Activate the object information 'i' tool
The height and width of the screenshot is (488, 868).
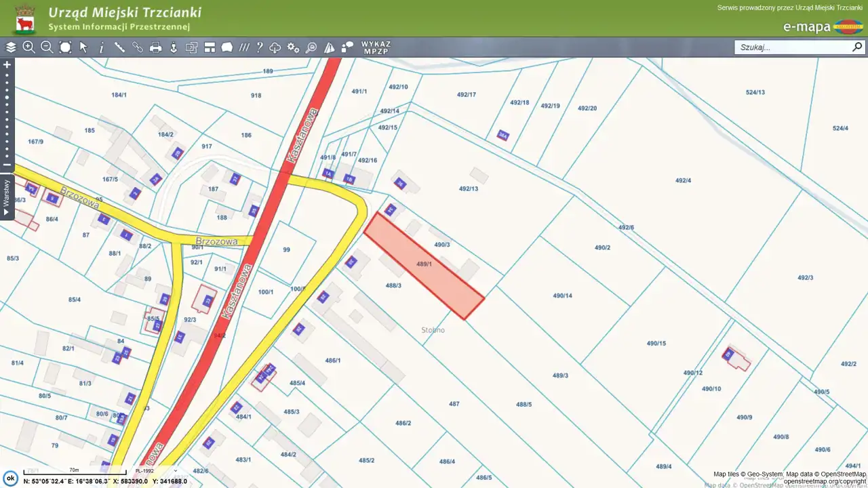[102, 47]
